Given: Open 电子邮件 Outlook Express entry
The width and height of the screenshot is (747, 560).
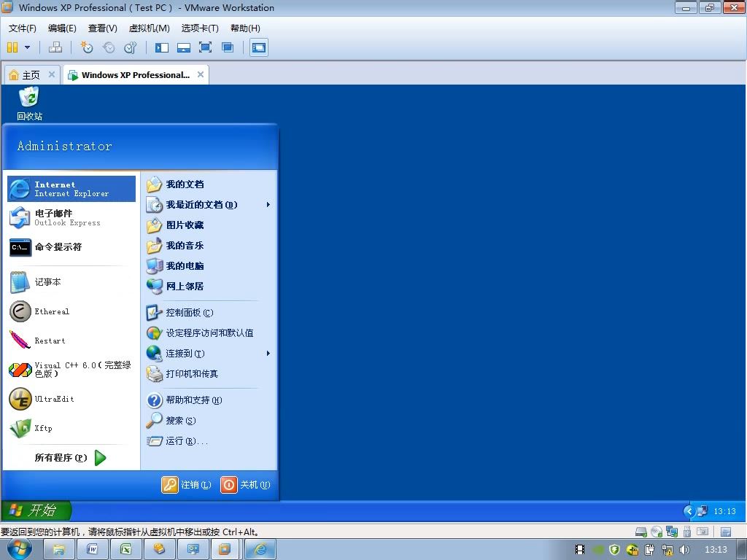Looking at the screenshot, I should 71,217.
